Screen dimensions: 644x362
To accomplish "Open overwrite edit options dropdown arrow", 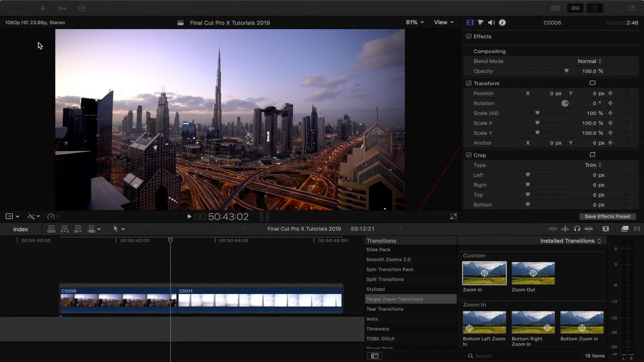I will coord(99,229).
